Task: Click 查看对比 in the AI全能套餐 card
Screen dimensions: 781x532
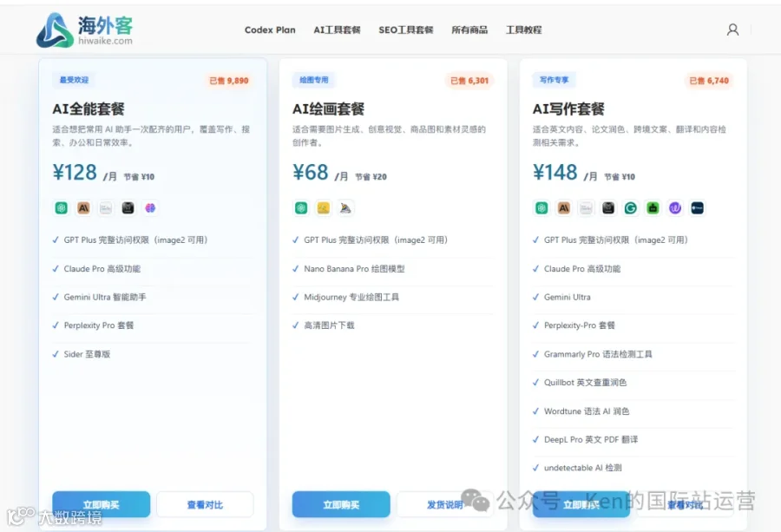Action: (x=205, y=504)
